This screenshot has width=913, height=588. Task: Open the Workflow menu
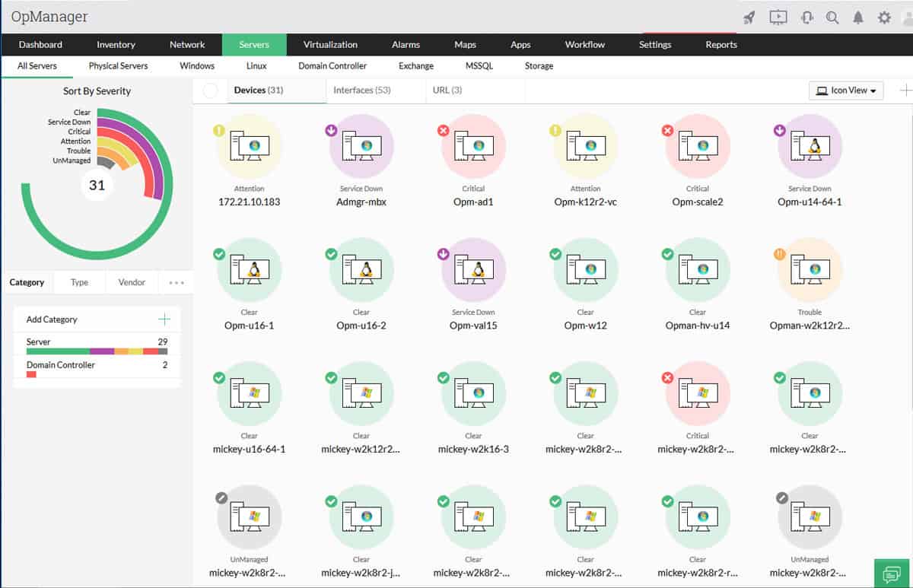click(585, 44)
